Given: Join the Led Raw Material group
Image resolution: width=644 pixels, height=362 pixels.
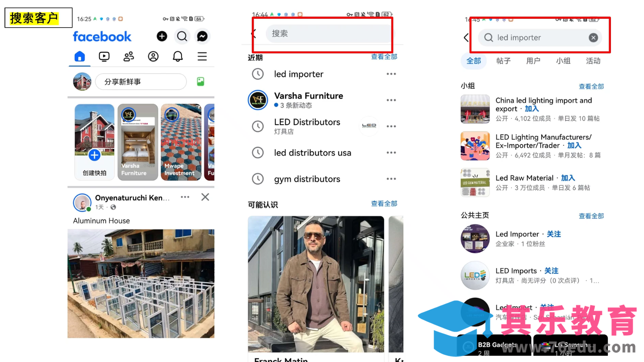Looking at the screenshot, I should [568, 178].
